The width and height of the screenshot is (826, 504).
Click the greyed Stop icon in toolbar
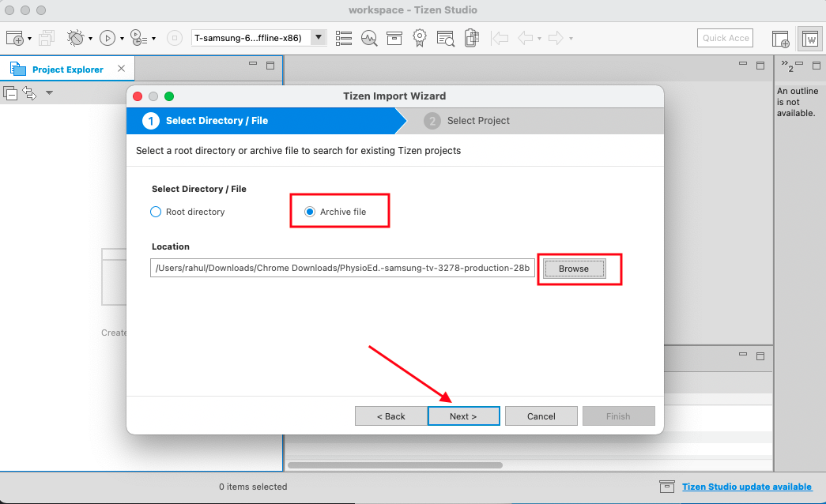pos(175,38)
